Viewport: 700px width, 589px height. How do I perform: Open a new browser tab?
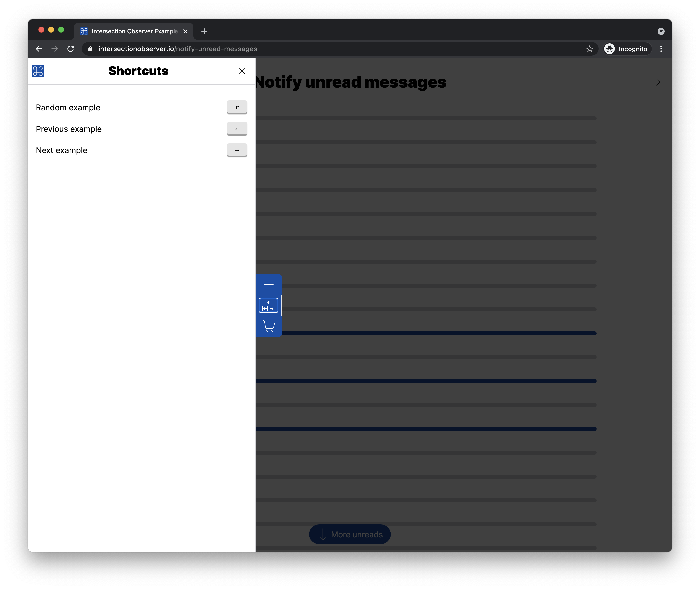click(x=204, y=31)
